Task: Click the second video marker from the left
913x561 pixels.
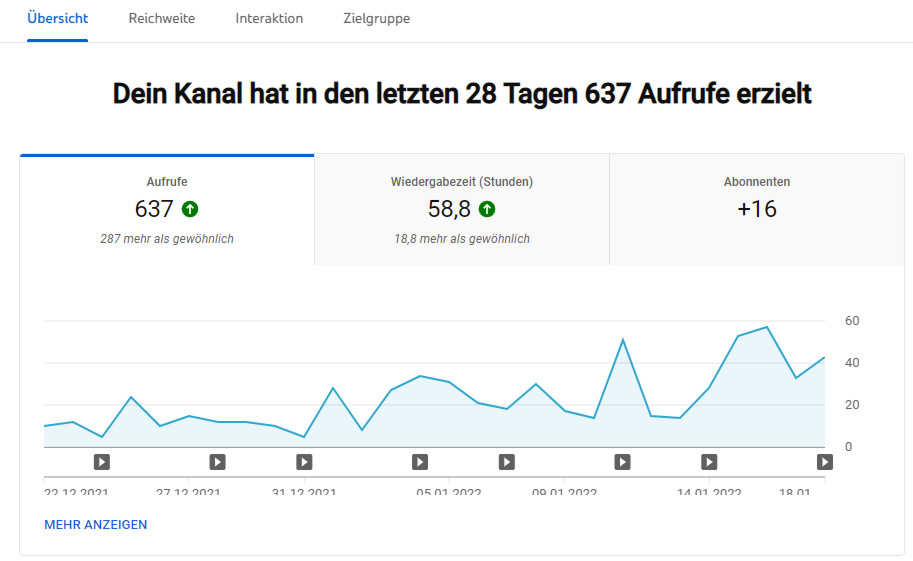Action: [x=217, y=462]
